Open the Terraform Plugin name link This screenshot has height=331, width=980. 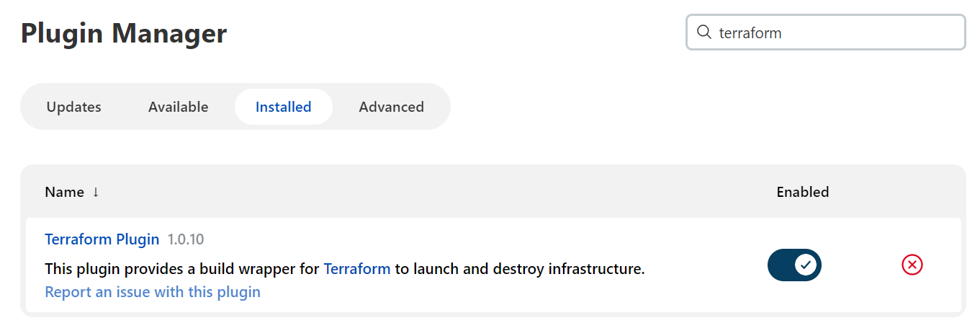tap(102, 239)
